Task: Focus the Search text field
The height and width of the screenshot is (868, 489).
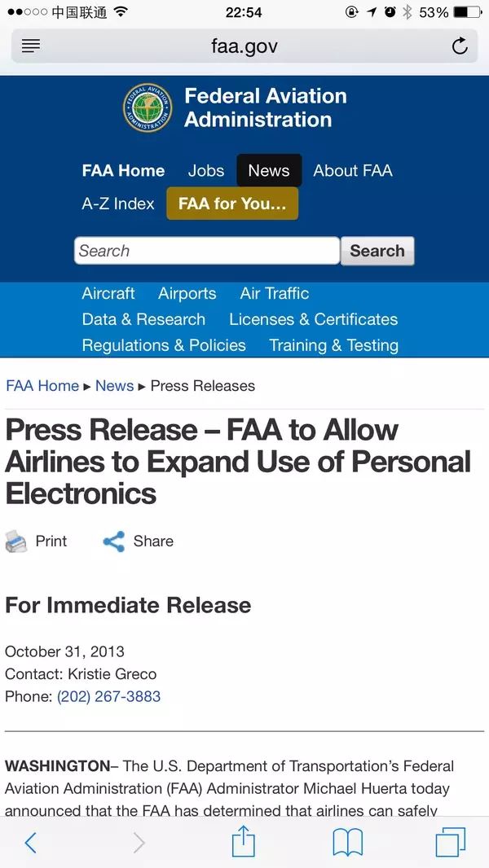Action: pos(207,251)
